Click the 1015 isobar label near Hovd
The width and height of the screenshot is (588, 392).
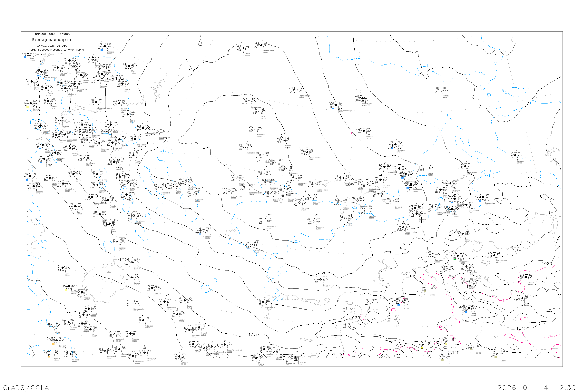tap(472, 287)
